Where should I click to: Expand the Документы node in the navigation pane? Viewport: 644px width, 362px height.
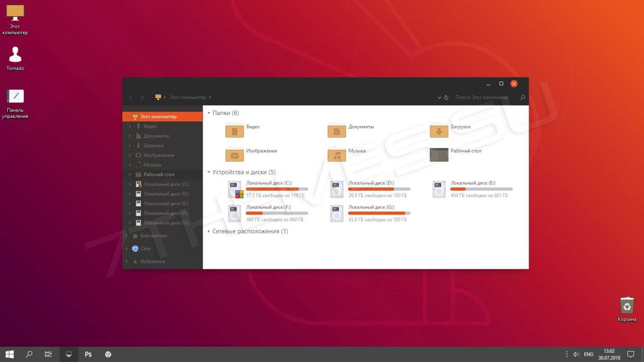130,136
